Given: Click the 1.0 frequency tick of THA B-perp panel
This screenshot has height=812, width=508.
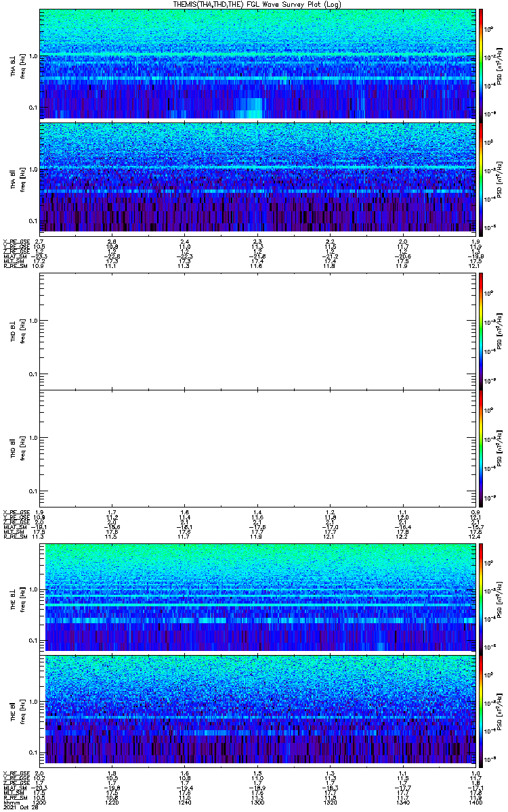Looking at the screenshot, I should tap(33, 55).
